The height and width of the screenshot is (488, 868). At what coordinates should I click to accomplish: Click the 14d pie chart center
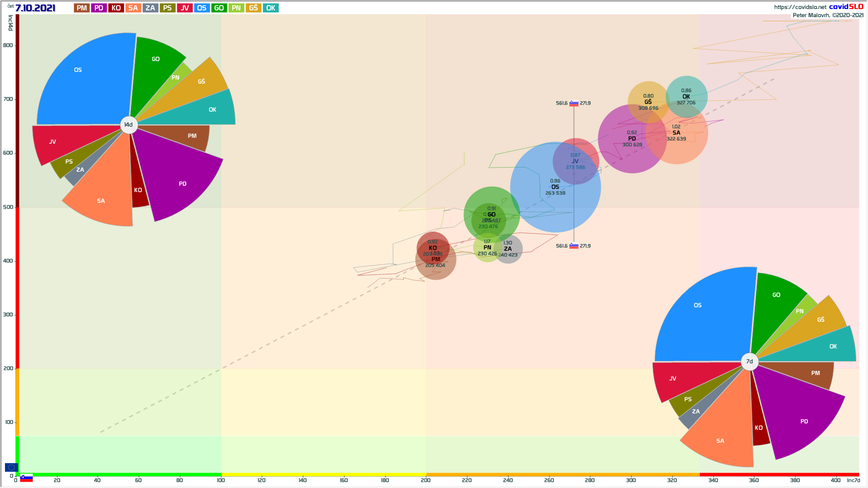[129, 125]
